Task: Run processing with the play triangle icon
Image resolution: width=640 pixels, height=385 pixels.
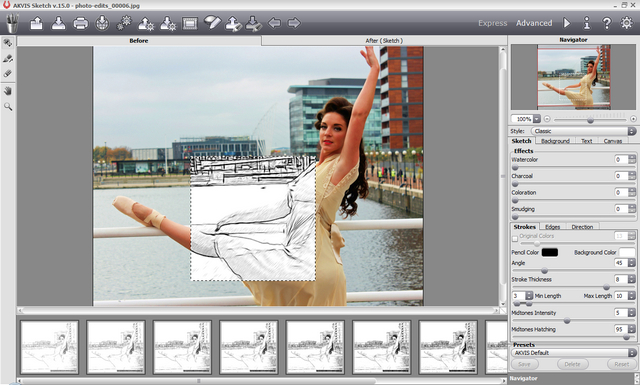Action: (x=567, y=23)
